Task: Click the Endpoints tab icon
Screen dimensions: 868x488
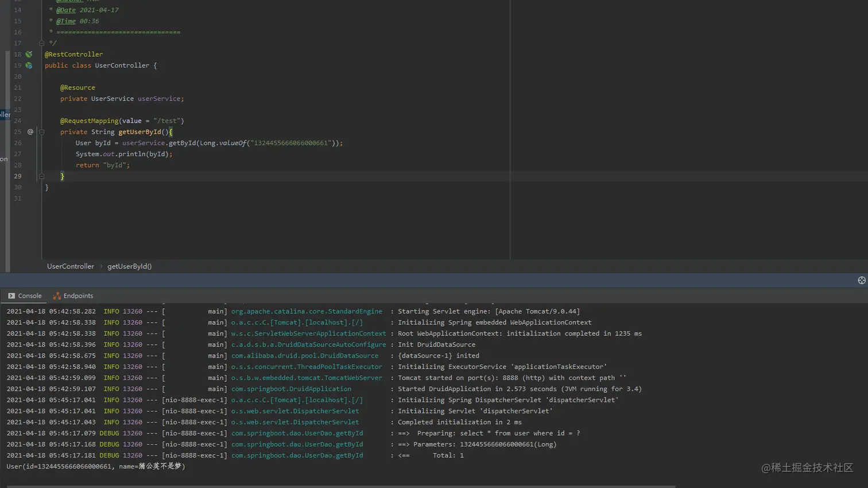Action: pyautogui.click(x=57, y=296)
